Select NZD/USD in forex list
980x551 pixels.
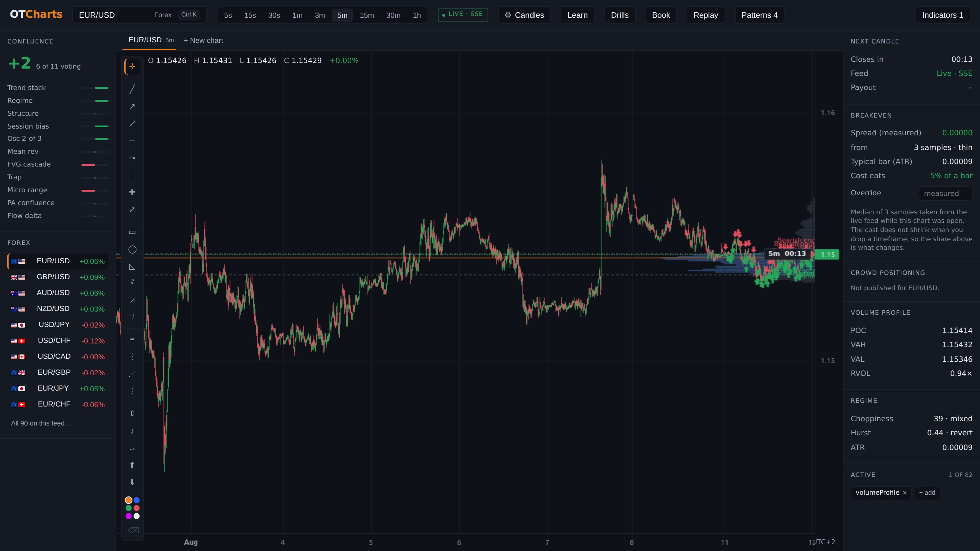coord(58,309)
